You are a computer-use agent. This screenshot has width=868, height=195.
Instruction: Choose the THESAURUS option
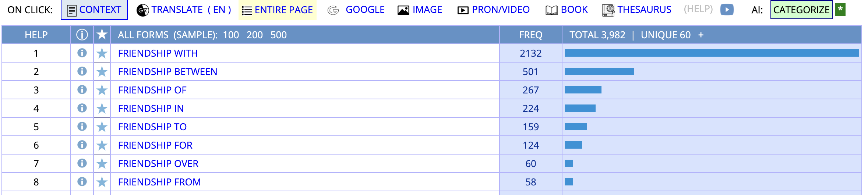pyautogui.click(x=636, y=10)
